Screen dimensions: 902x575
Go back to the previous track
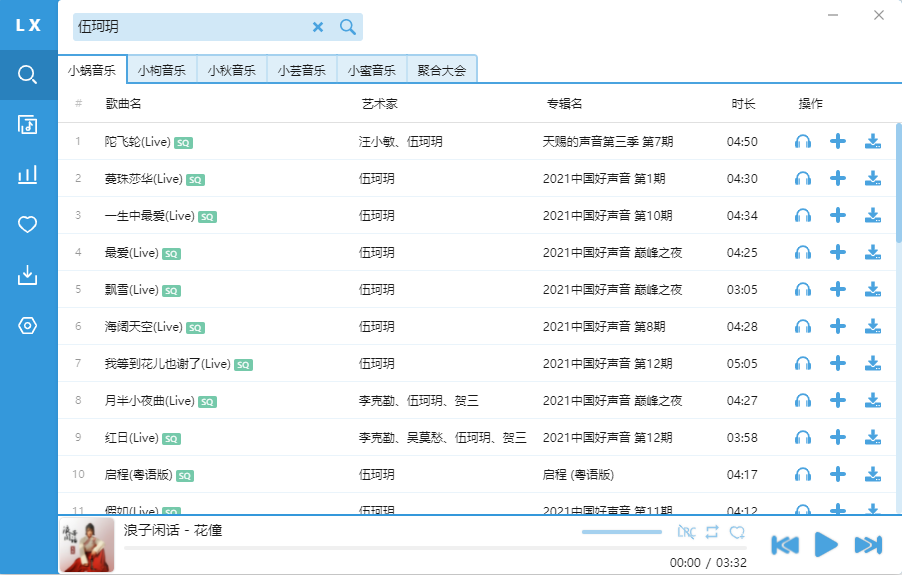click(x=785, y=545)
